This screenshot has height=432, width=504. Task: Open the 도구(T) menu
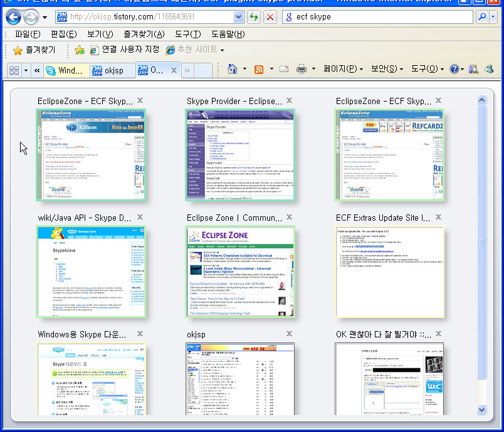[187, 34]
